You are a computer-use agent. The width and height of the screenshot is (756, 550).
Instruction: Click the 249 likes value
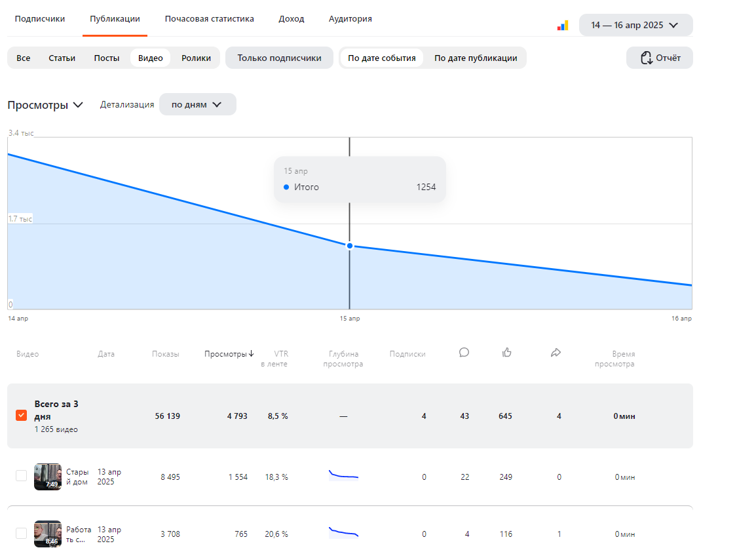[506, 477]
